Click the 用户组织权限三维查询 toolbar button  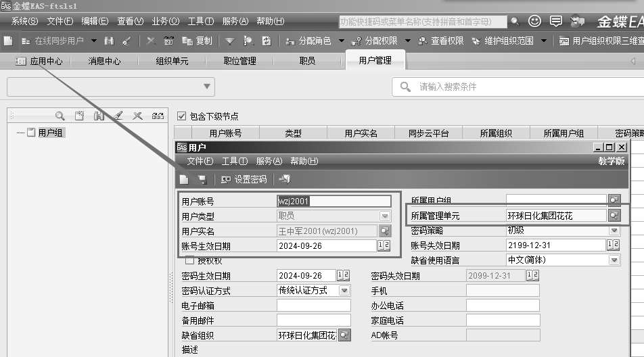[x=601, y=41]
